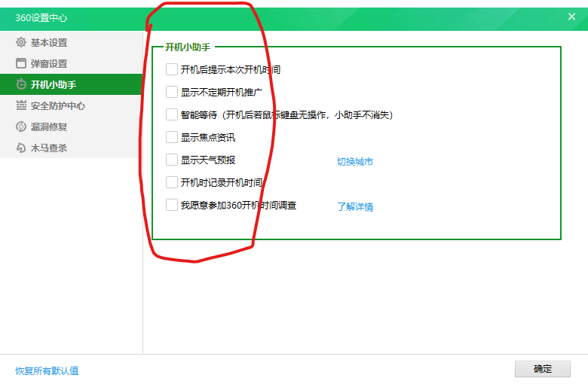Check 我愿意参加360开机时间调查 box
588x384 pixels.
pyautogui.click(x=172, y=205)
